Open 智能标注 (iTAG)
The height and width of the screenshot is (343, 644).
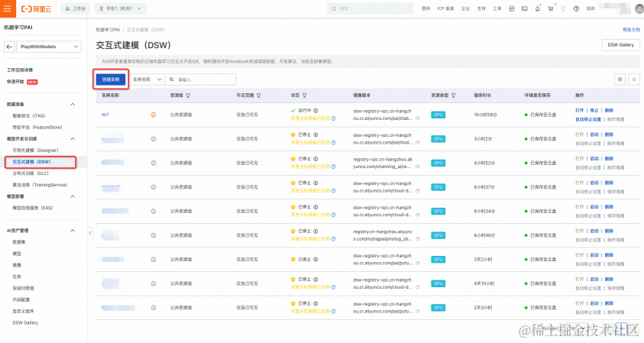coord(29,116)
